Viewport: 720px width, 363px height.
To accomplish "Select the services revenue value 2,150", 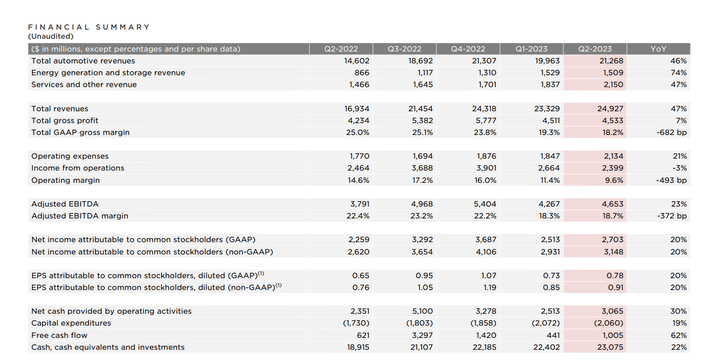I will (613, 84).
